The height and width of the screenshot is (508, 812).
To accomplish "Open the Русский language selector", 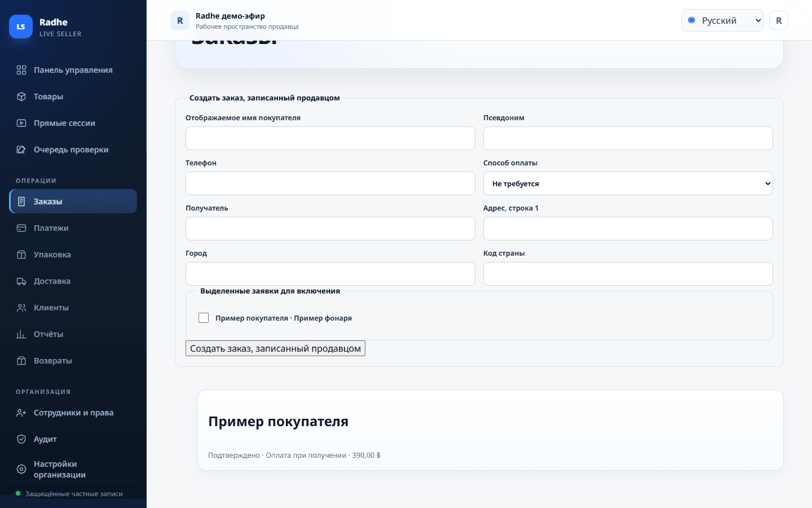I will click(x=722, y=20).
